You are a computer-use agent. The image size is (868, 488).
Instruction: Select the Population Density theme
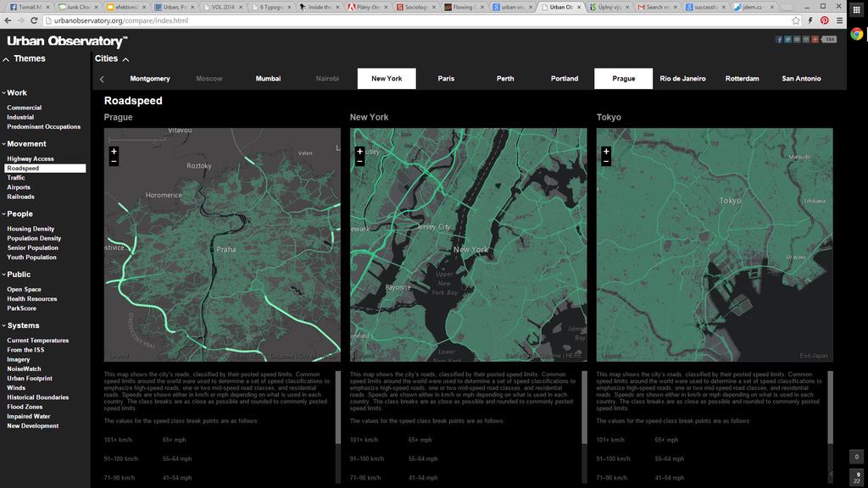pos(34,238)
